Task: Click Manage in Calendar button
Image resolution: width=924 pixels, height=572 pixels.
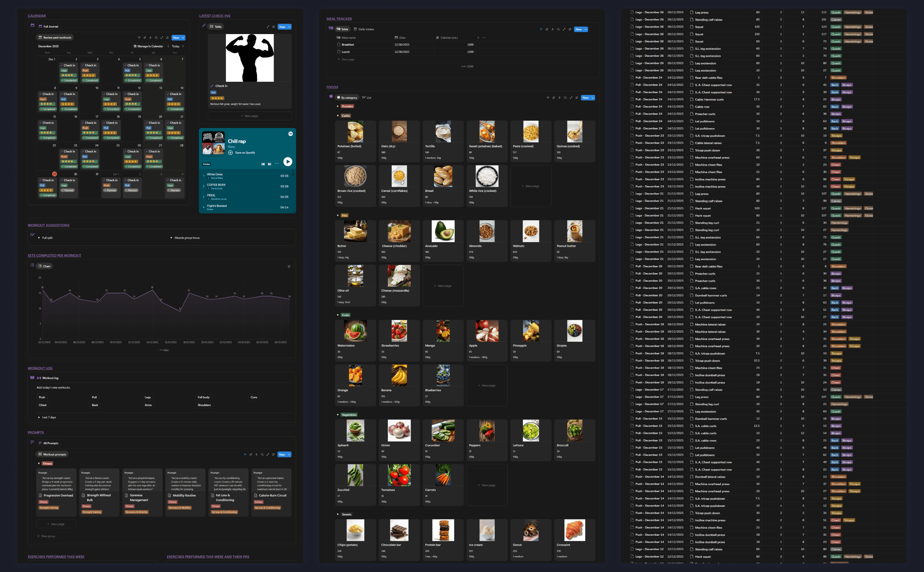Action: [x=148, y=47]
